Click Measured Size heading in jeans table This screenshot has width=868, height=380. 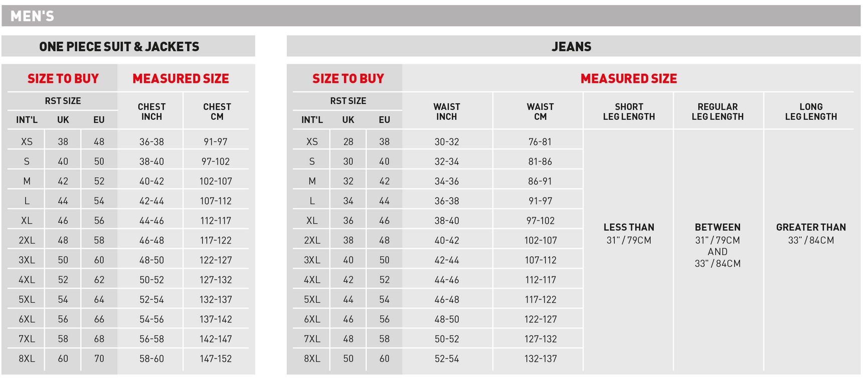628,78
